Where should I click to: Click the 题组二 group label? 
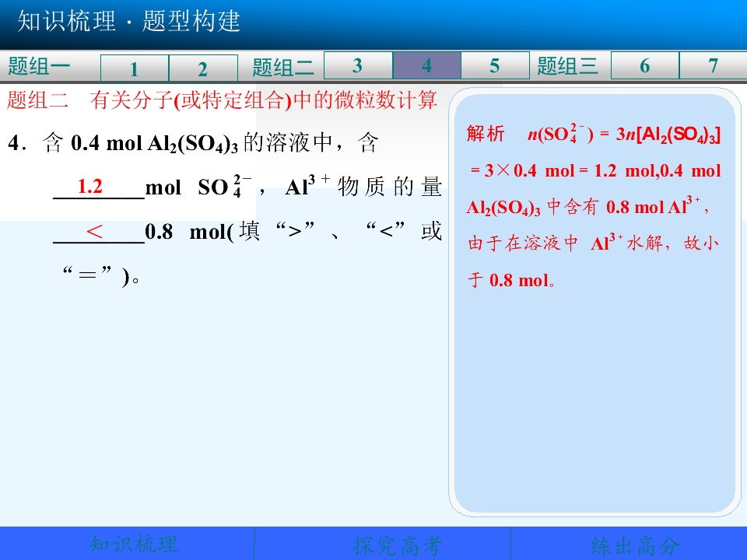click(283, 67)
